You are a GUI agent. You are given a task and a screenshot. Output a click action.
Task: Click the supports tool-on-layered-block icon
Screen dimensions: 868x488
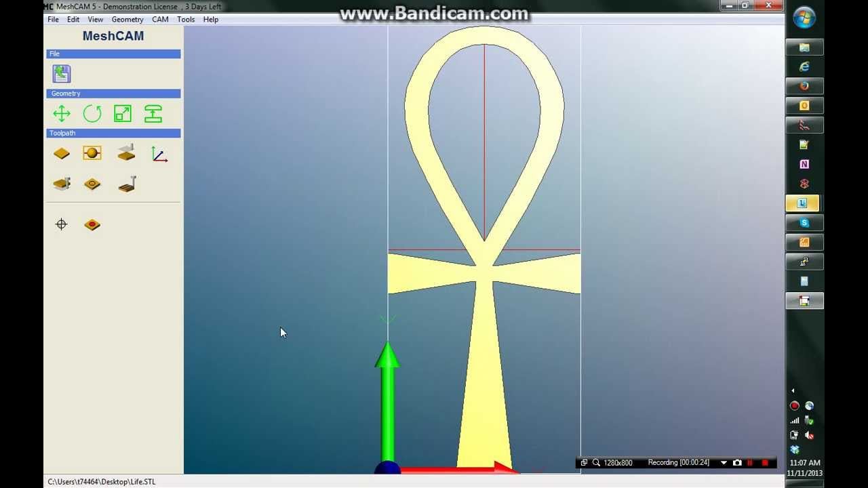click(x=62, y=184)
